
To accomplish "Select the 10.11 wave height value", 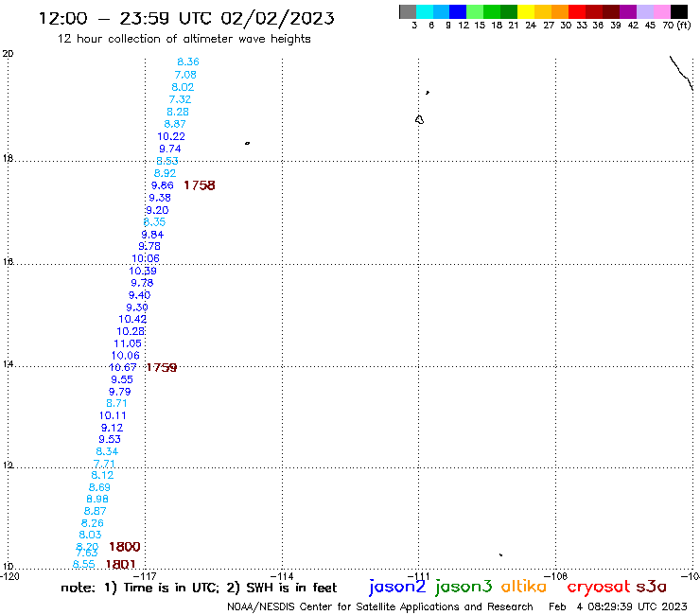I will tap(113, 415).
